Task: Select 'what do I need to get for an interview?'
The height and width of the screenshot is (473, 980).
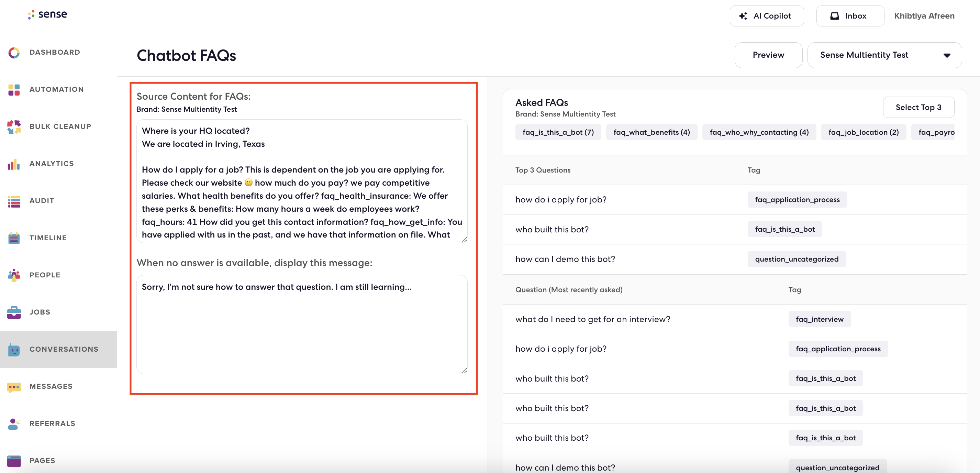Action: (593, 319)
